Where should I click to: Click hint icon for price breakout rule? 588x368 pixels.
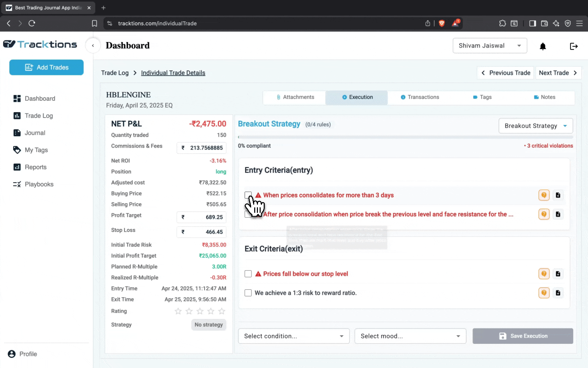[x=544, y=214]
